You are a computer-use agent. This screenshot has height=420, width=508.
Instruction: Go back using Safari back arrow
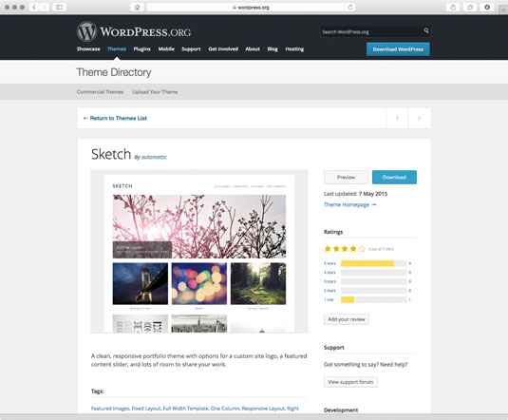point(34,8)
